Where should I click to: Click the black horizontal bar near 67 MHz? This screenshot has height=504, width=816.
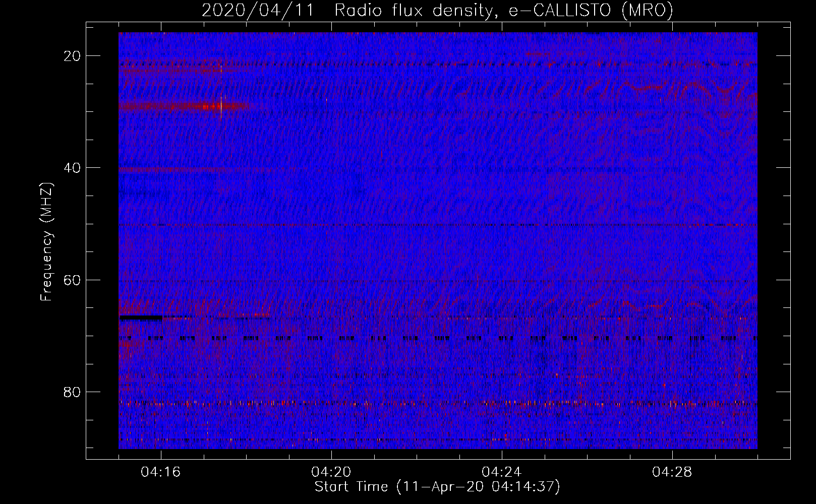pos(141,318)
